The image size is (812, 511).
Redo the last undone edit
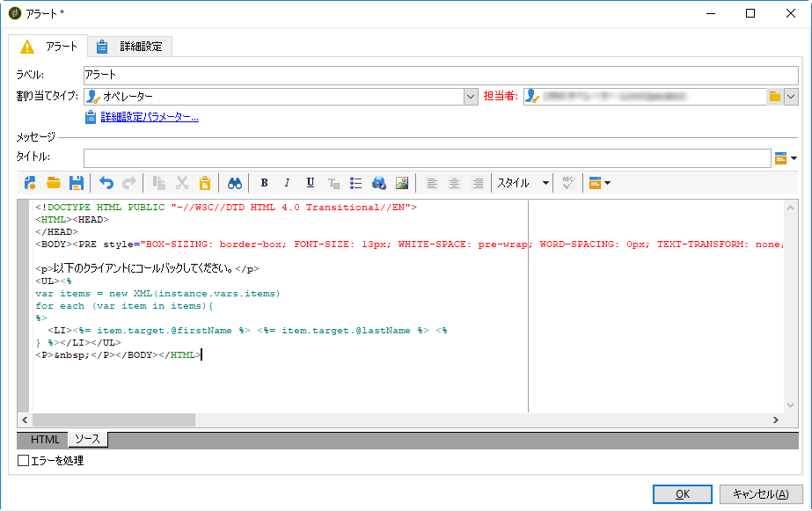click(x=129, y=183)
